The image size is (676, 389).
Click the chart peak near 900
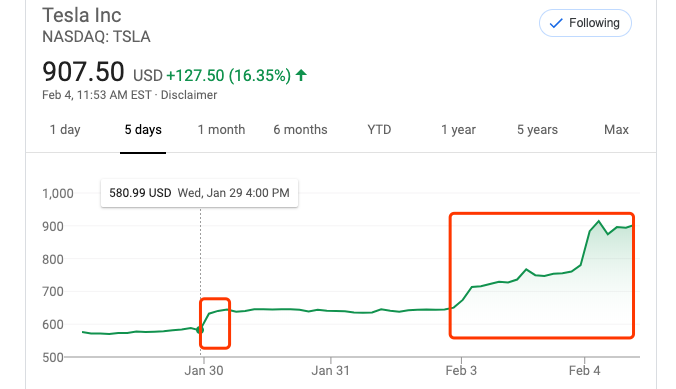coord(598,222)
